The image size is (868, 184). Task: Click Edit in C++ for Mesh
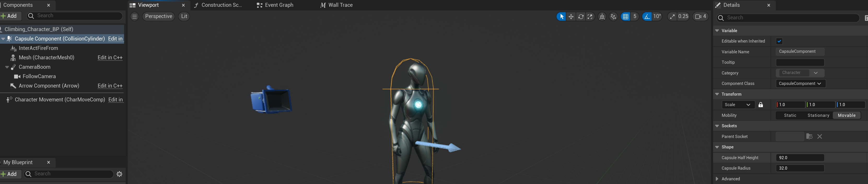click(x=110, y=57)
